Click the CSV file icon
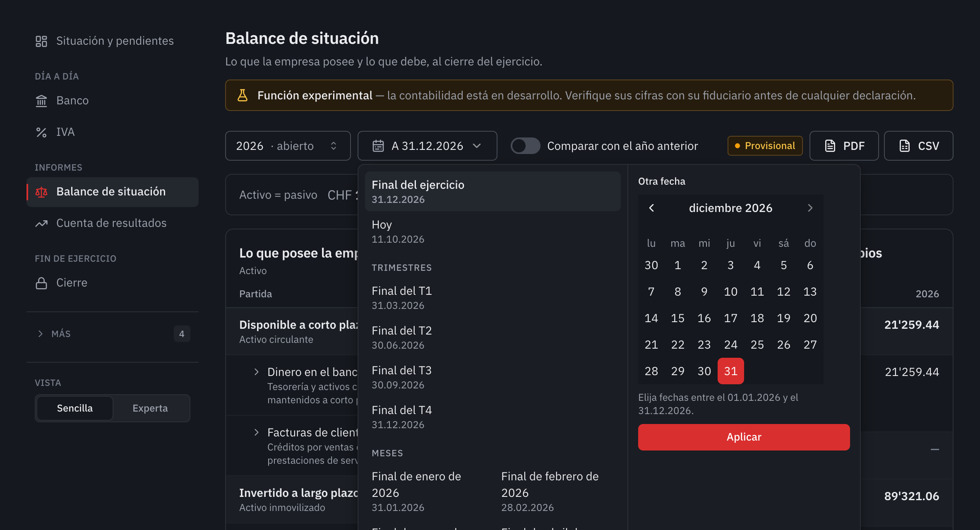This screenshot has height=530, width=980. (905, 146)
